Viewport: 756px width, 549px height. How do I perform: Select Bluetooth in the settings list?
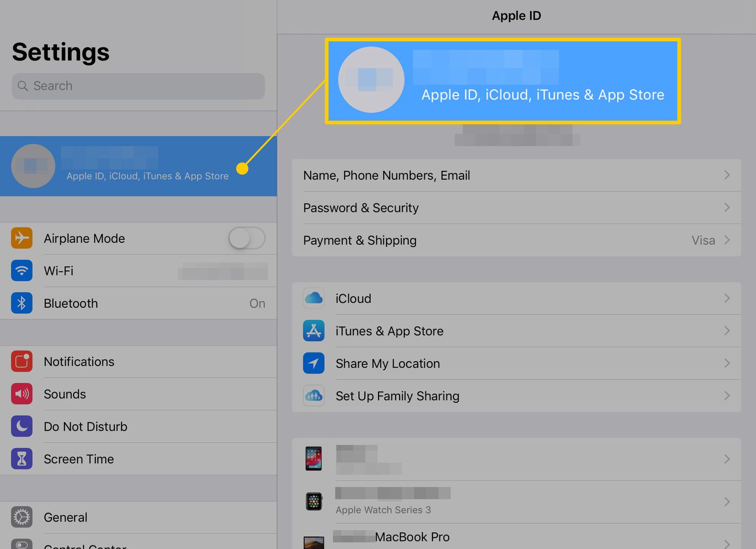coord(71,303)
